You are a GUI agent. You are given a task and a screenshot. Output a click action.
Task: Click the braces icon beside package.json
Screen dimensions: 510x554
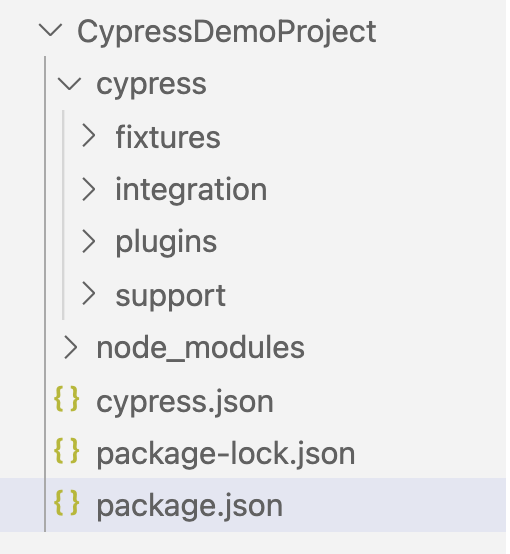point(66,503)
